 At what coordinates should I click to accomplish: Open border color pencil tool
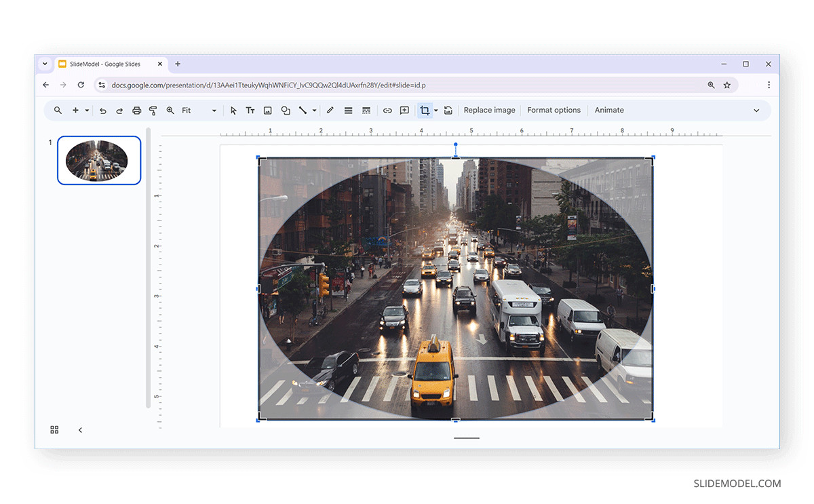click(330, 111)
